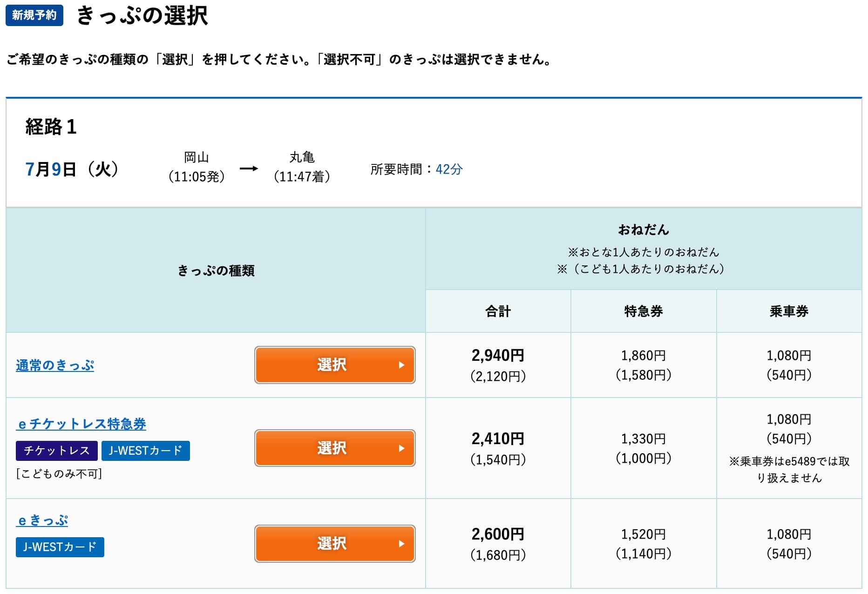Image resolution: width=868 pixels, height=594 pixels.
Task: Click the ※（こども1人あたりのおねだん） note
Action: click(641, 269)
